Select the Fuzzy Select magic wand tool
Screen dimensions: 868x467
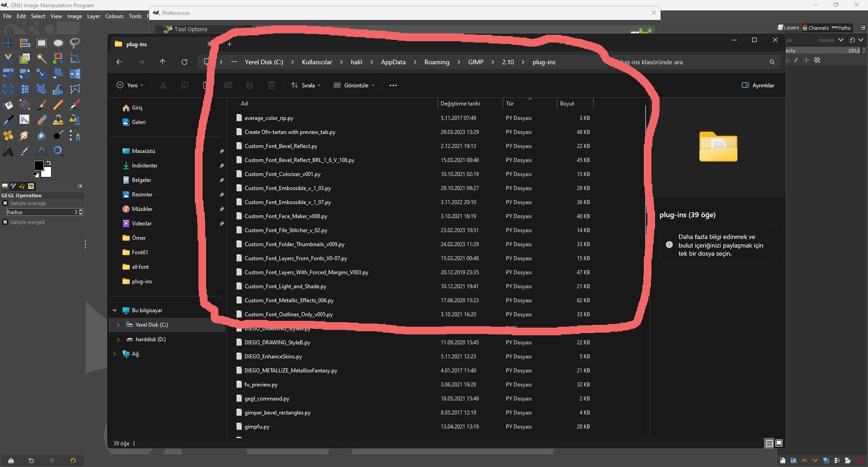[x=42, y=58]
